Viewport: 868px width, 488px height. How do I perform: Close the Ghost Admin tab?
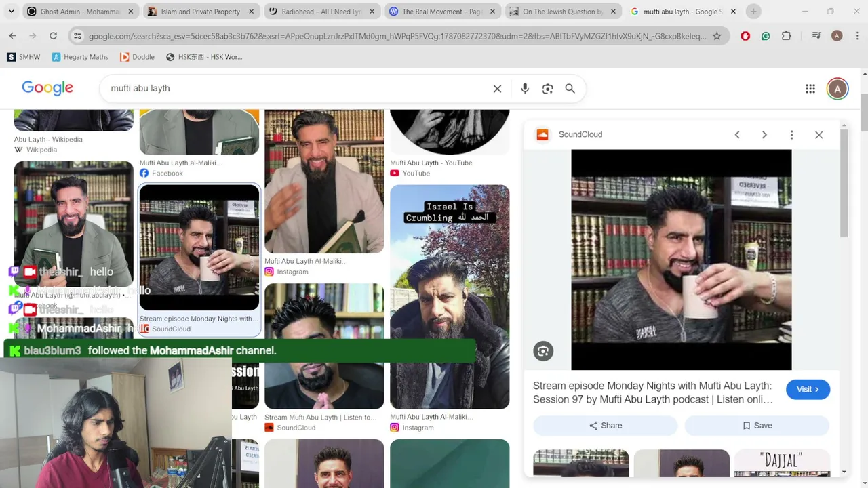[x=130, y=12]
